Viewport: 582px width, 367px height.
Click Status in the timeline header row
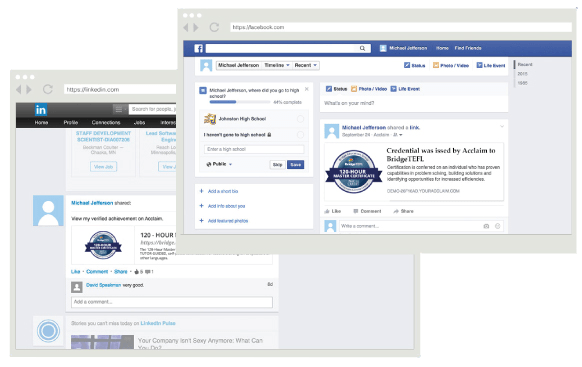click(x=415, y=65)
